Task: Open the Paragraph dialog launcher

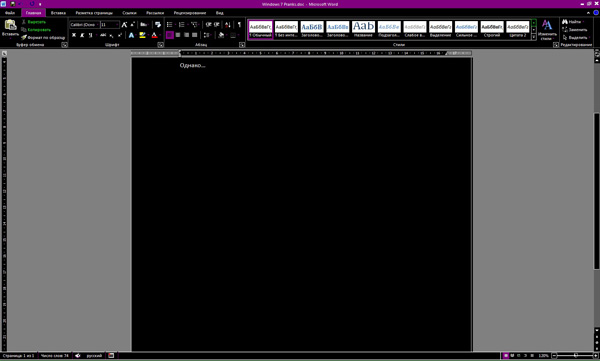Action: click(242, 45)
